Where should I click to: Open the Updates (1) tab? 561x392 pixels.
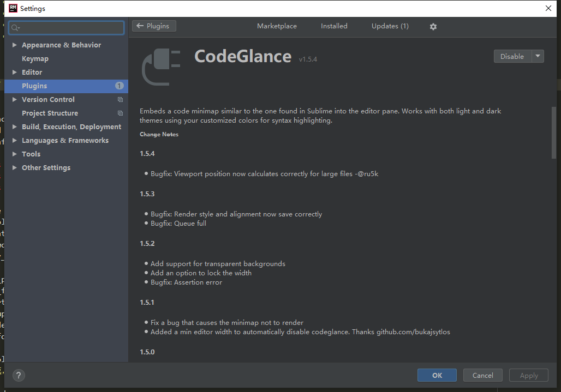390,26
